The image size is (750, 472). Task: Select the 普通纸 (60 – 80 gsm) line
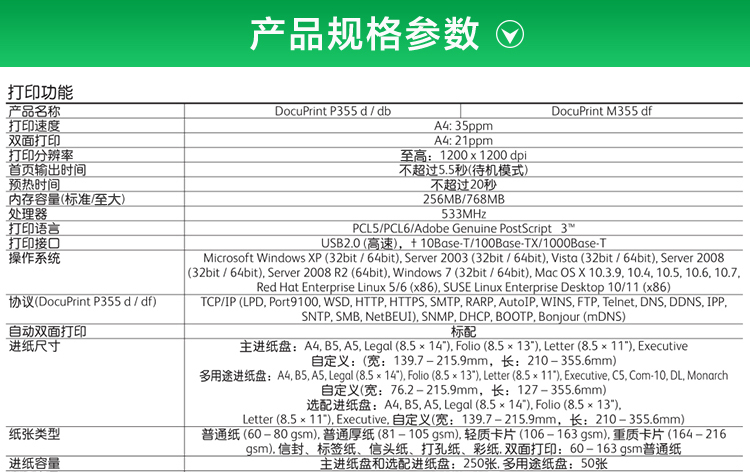(463, 434)
